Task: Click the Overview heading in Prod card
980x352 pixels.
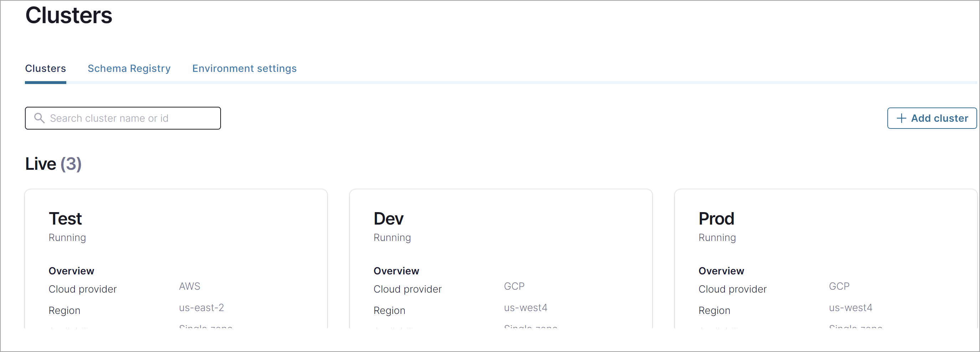Action: tap(721, 270)
